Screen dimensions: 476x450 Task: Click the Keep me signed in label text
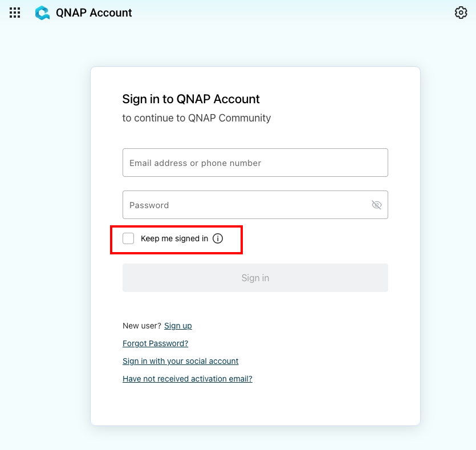click(174, 238)
